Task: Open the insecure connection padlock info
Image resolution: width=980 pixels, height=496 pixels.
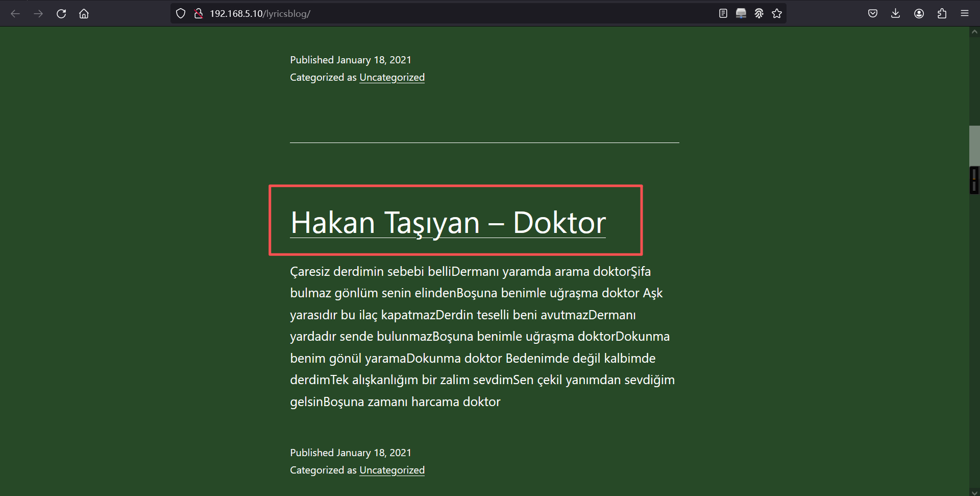Action: [199, 14]
